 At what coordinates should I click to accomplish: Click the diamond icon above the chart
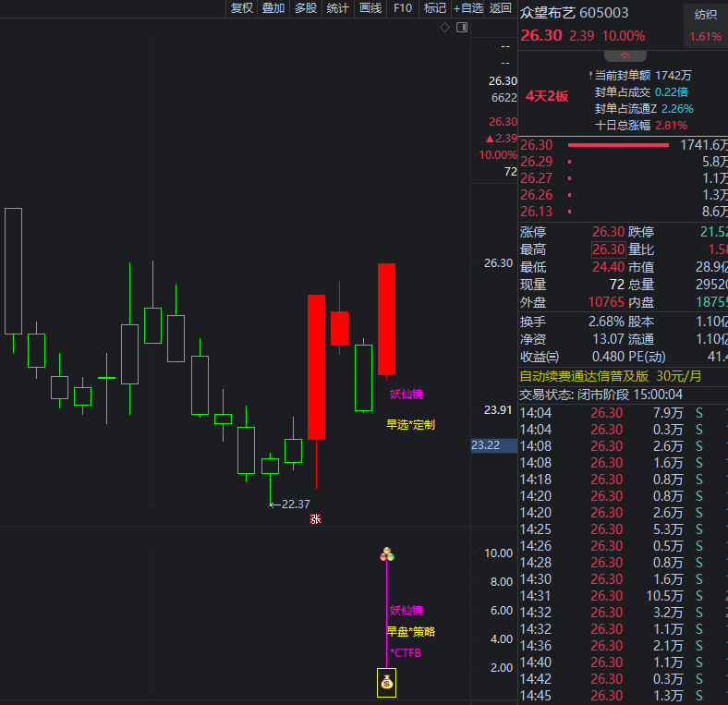click(x=444, y=28)
